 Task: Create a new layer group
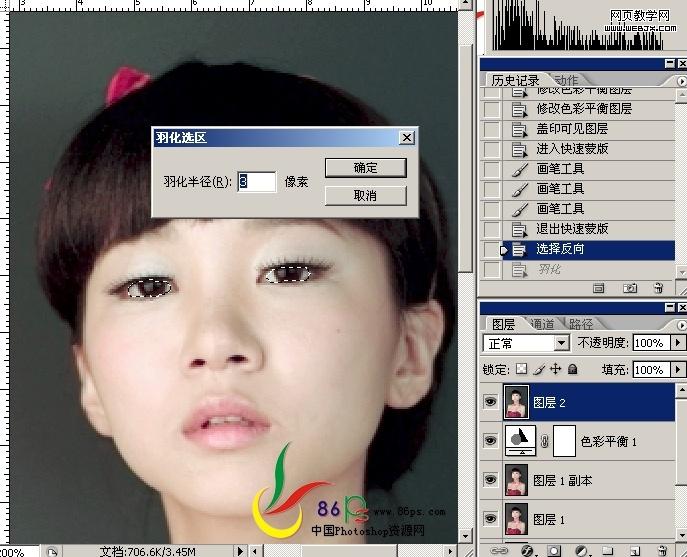point(607,551)
